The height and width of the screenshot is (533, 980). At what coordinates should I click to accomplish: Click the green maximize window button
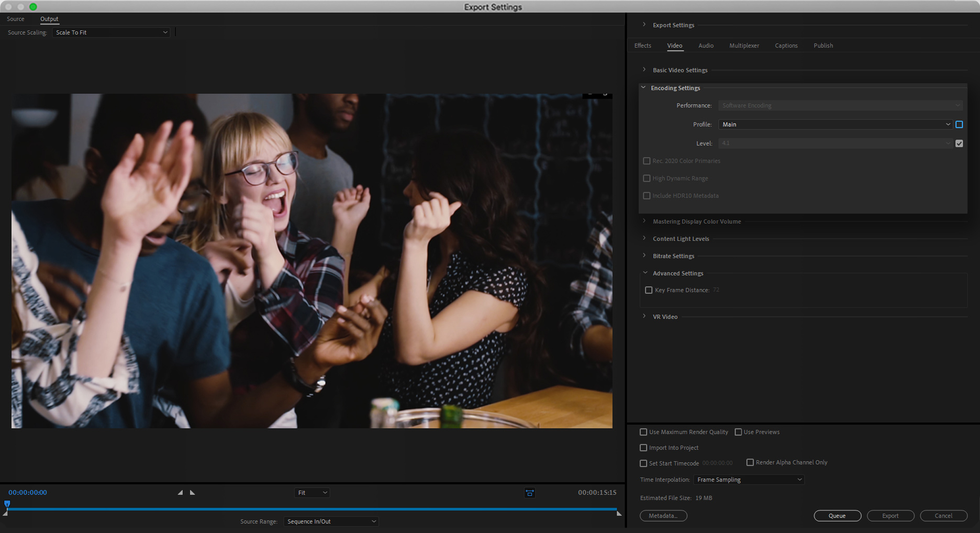[33, 7]
